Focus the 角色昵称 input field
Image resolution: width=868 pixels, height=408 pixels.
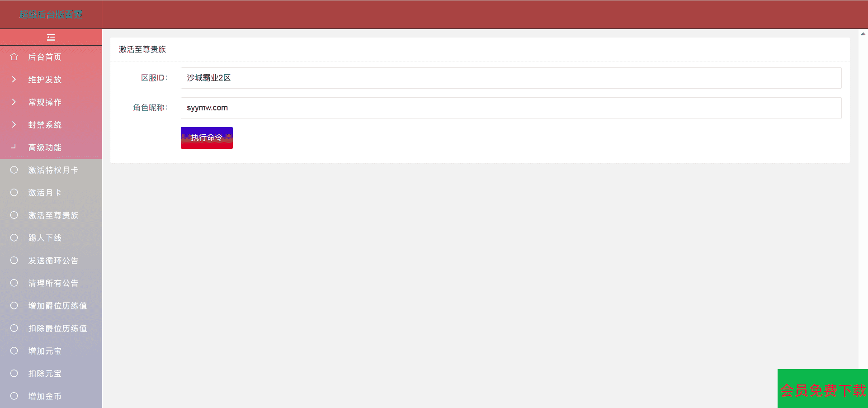click(511, 108)
